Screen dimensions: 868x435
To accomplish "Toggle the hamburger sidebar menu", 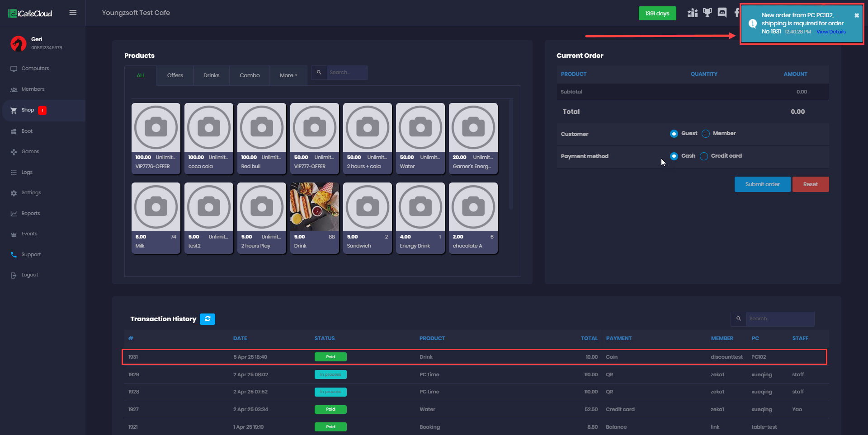I will point(73,13).
